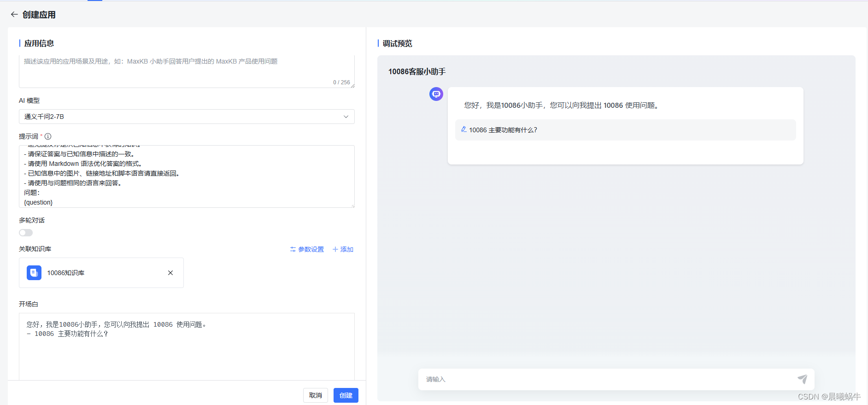Click the 0 / 256 character counter

(341, 82)
